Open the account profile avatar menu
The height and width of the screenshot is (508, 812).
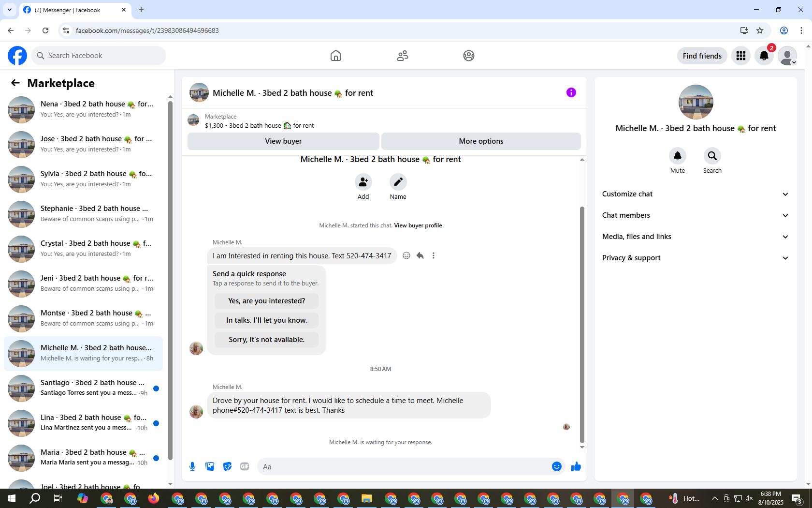[x=787, y=56]
